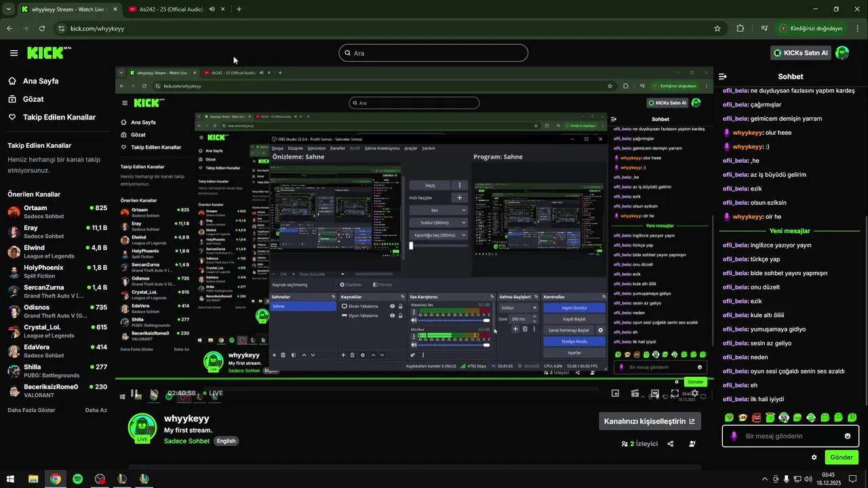Open Spotify from the taskbar

78,479
